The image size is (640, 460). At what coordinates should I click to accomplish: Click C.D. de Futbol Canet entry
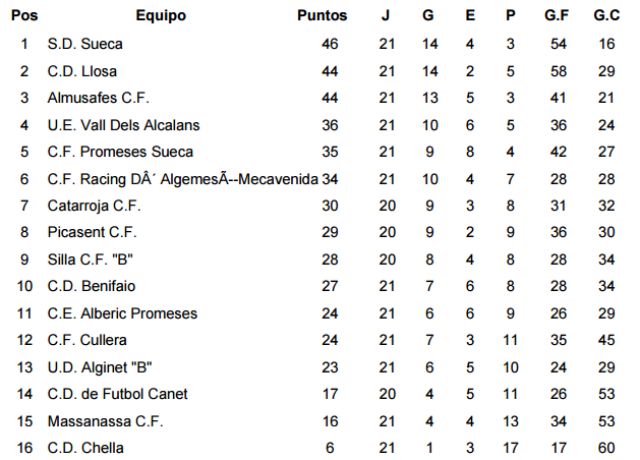[x=118, y=394]
